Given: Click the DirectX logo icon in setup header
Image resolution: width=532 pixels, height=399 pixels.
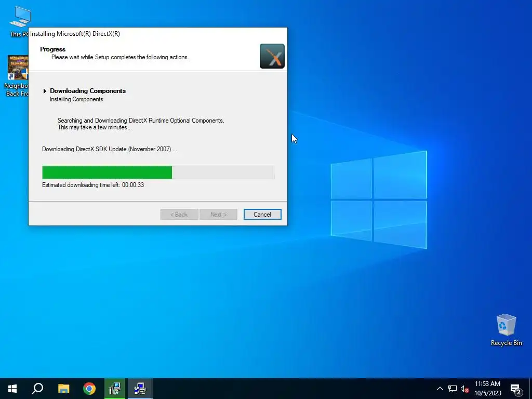Looking at the screenshot, I should pyautogui.click(x=272, y=56).
